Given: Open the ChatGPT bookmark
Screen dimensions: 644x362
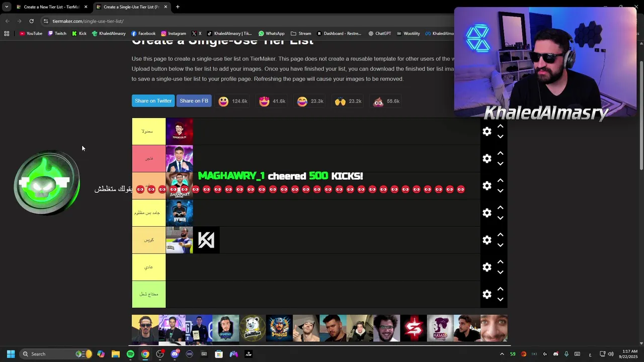Looking at the screenshot, I should (x=379, y=34).
